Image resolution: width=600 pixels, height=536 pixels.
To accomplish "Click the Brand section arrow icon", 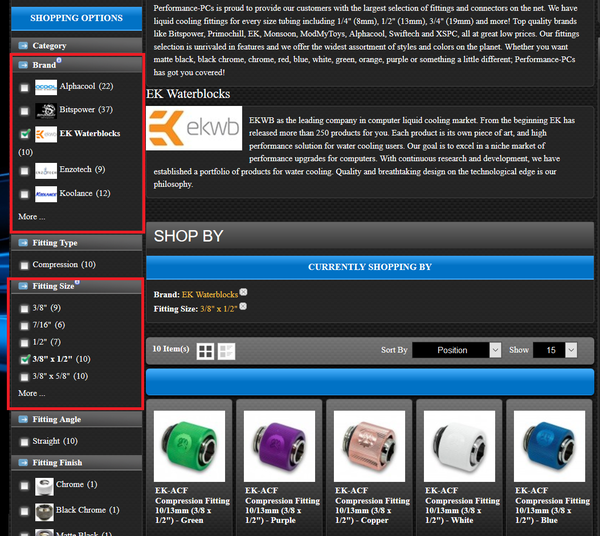I will pos(23,65).
